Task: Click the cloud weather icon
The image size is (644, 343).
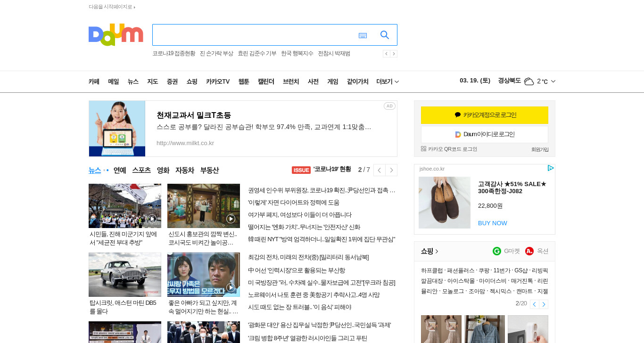Action: [x=529, y=82]
